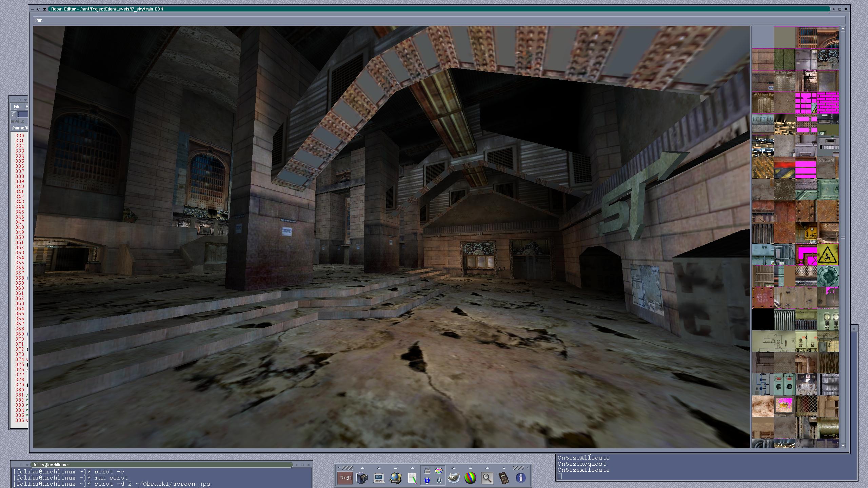The width and height of the screenshot is (868, 488).
Task: Launch GIMP from the dock
Action: point(453,478)
